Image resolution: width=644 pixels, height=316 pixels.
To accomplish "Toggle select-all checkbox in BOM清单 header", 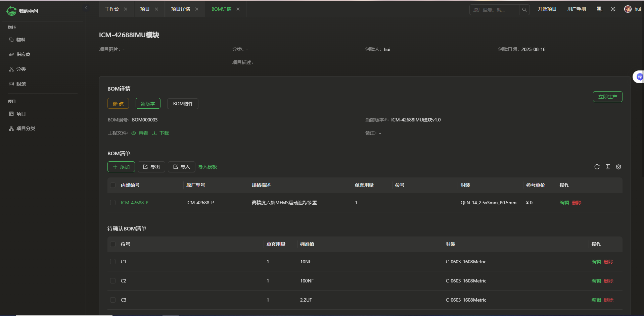I will [113, 185].
